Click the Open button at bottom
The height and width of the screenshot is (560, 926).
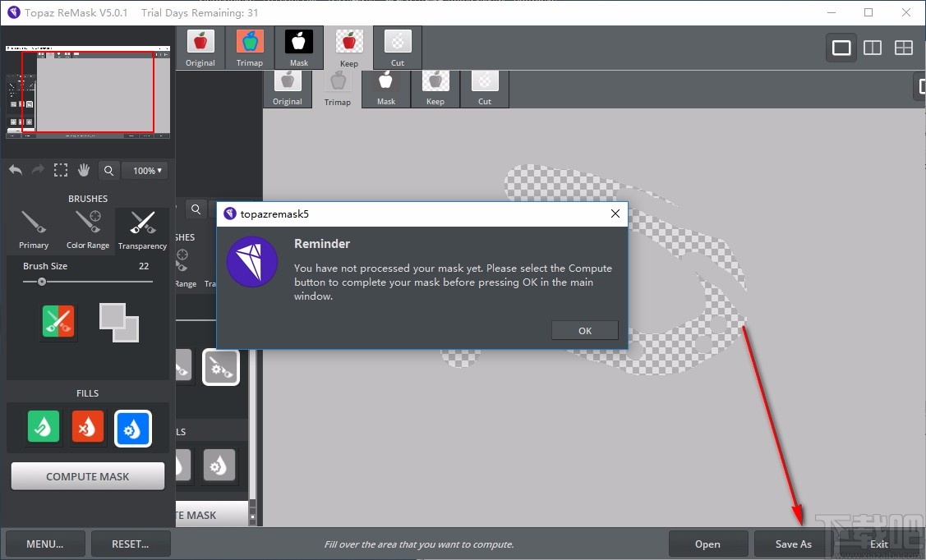tap(707, 544)
